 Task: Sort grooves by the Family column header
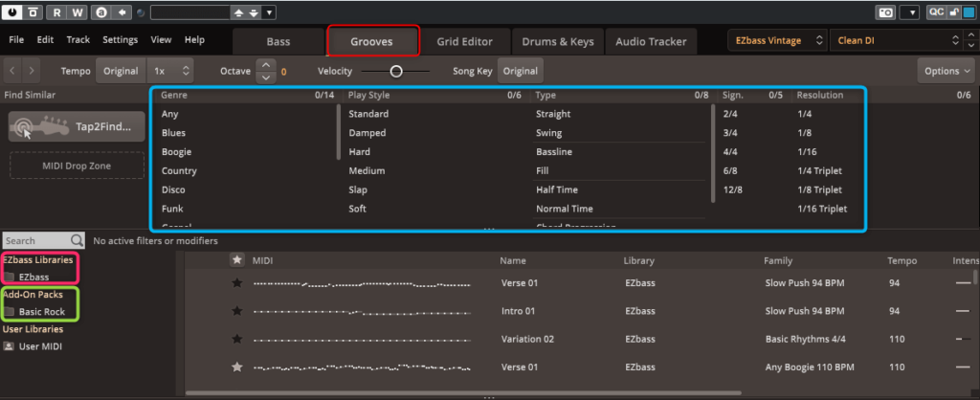tap(777, 260)
